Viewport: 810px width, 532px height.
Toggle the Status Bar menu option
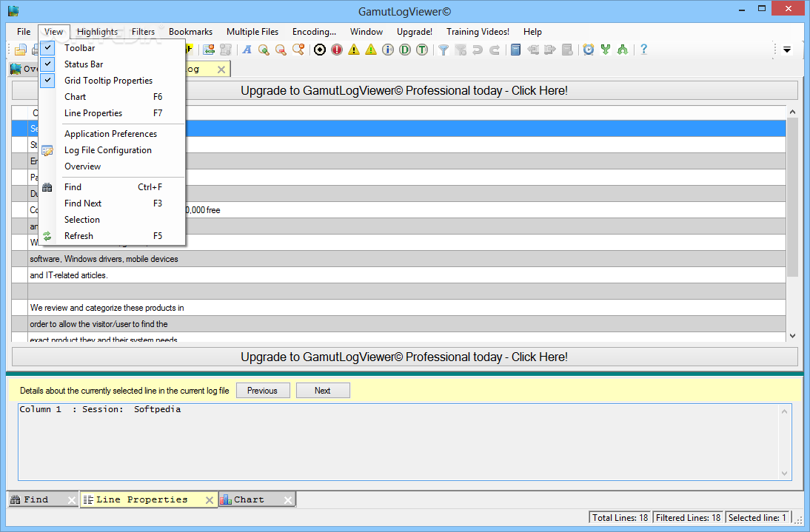pos(112,64)
